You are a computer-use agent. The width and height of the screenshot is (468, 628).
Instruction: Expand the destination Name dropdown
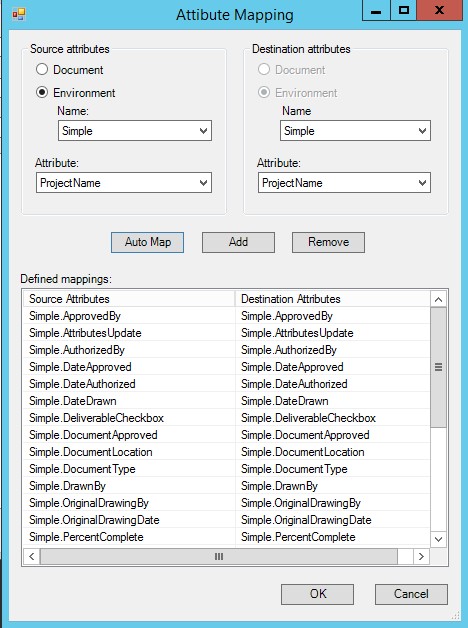356,131
